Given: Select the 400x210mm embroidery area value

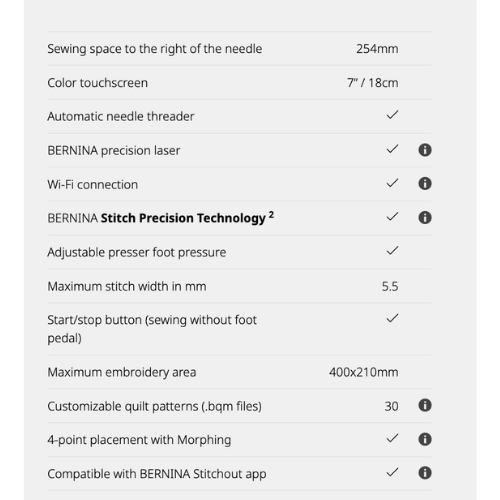Looking at the screenshot, I should [364, 372].
